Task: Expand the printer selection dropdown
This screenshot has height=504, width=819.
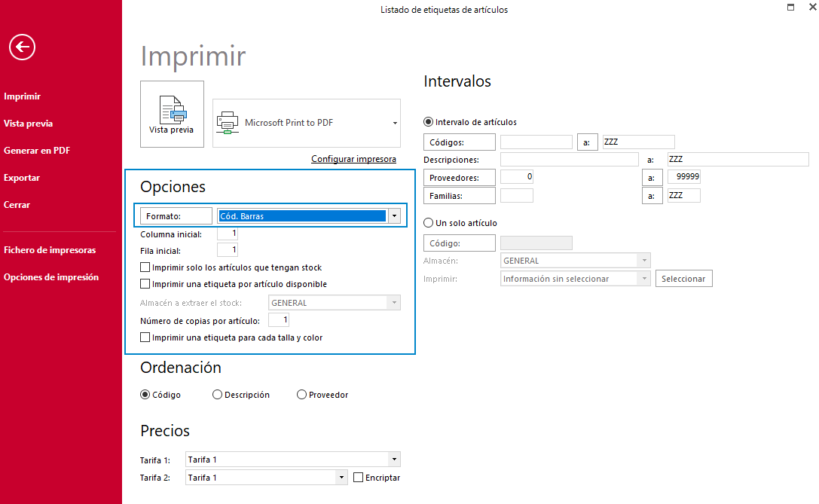Action: (x=395, y=124)
